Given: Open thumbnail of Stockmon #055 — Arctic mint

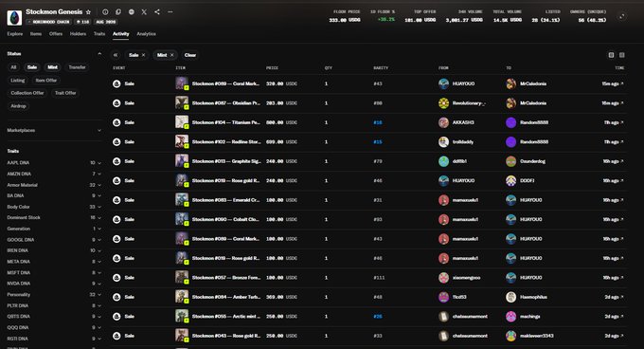Looking at the screenshot, I should (x=182, y=316).
